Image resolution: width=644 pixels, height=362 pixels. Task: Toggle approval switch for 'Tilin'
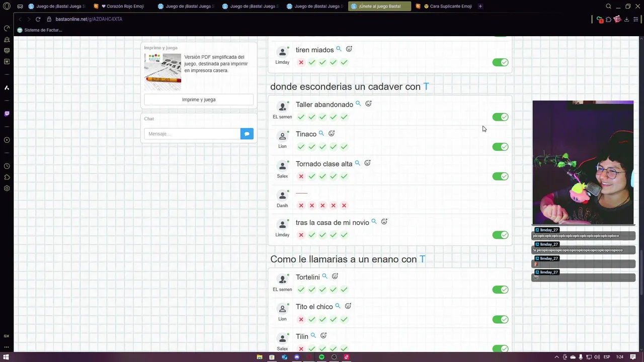[500, 348]
